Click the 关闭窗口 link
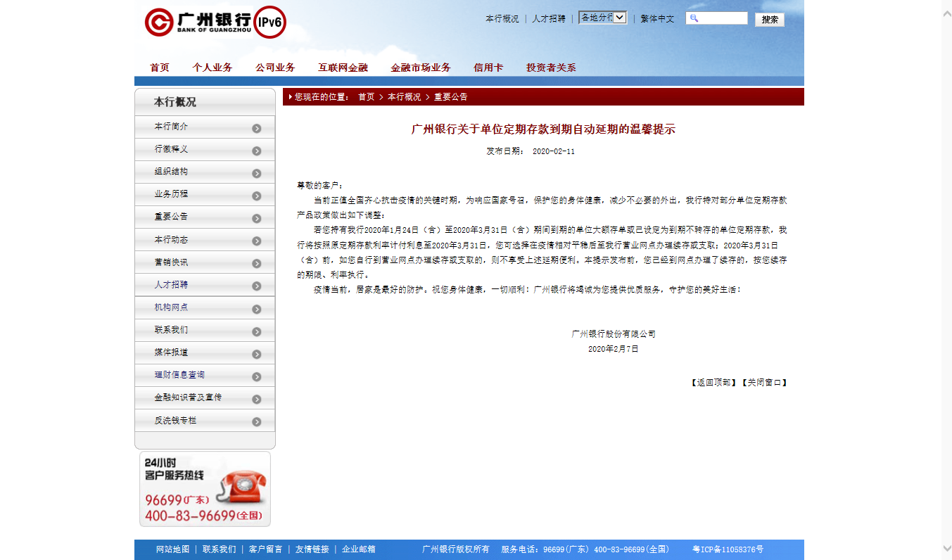 764,383
